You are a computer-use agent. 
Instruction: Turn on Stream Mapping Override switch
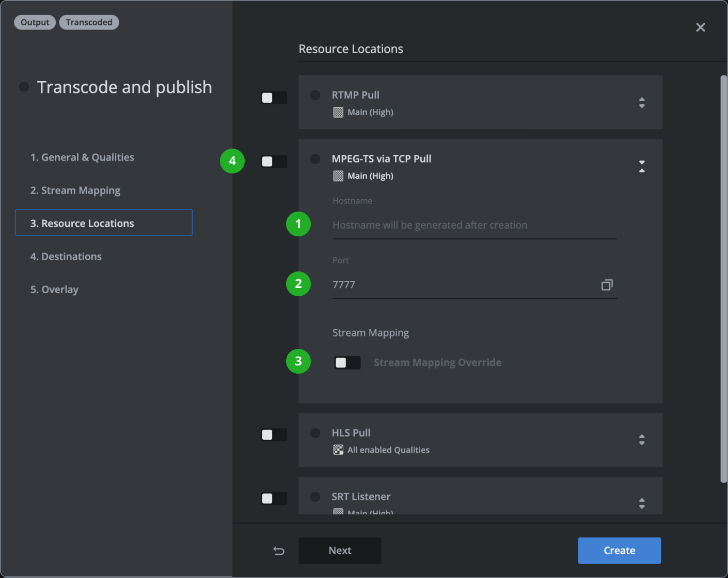pos(347,363)
